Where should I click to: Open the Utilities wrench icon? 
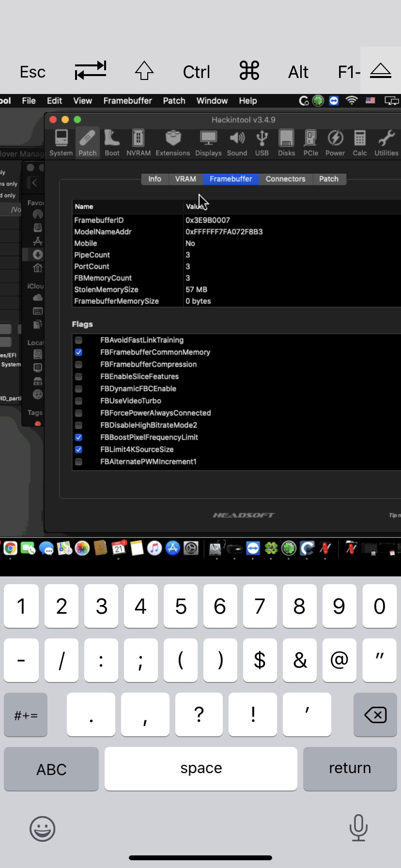pyautogui.click(x=386, y=143)
